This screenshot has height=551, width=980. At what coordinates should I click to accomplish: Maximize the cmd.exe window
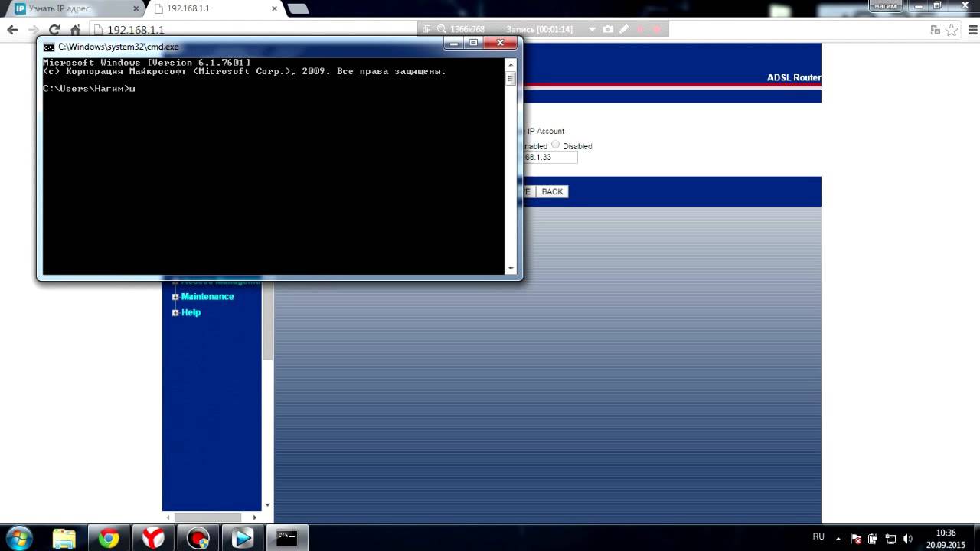click(x=473, y=43)
